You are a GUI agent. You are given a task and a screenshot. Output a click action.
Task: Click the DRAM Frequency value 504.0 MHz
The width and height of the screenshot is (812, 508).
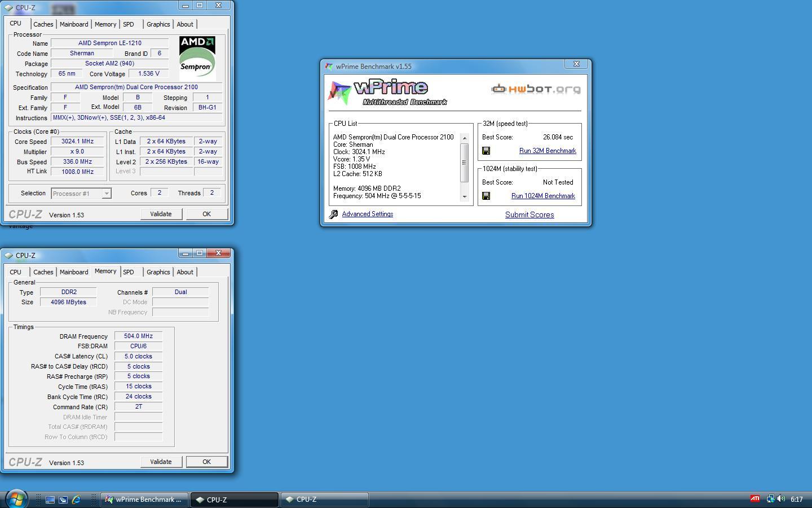139,336
